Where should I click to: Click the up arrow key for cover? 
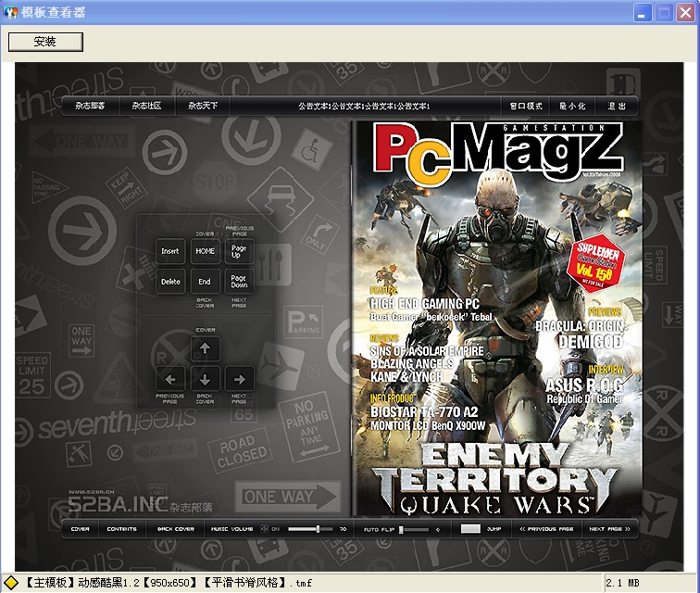[x=205, y=348]
